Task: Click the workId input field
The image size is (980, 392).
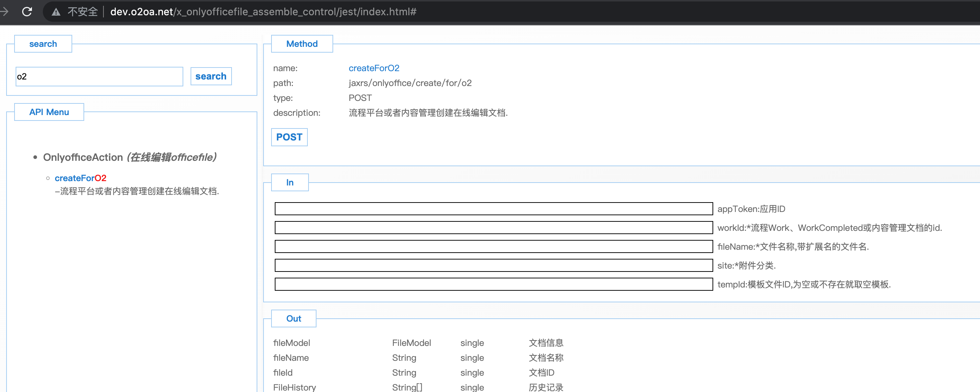Action: pyautogui.click(x=493, y=228)
